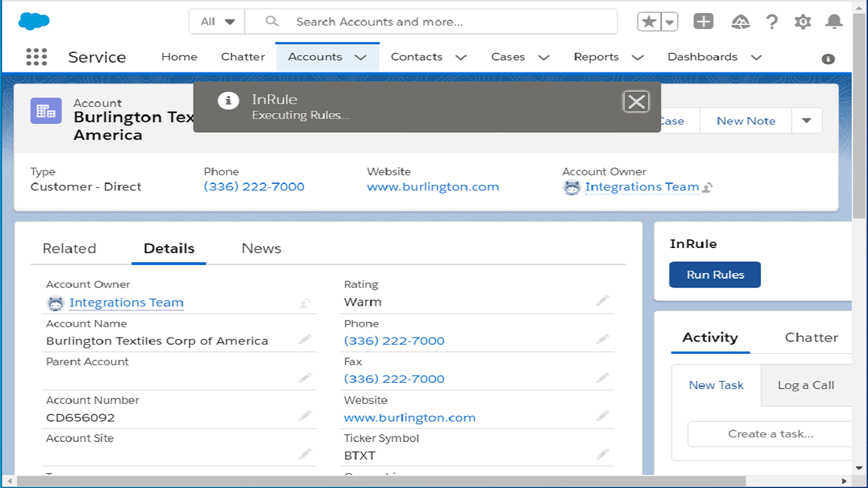Expand the Dashboards tab chevron

pos(756,58)
